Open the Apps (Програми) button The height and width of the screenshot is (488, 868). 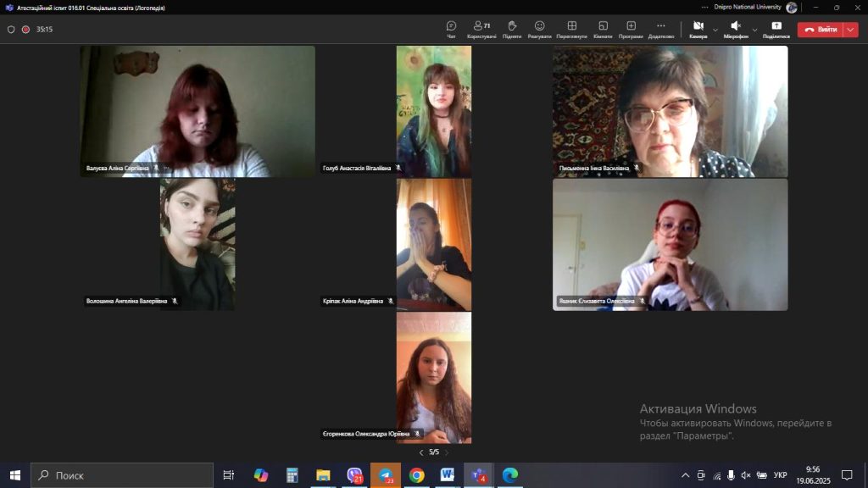[x=631, y=30]
